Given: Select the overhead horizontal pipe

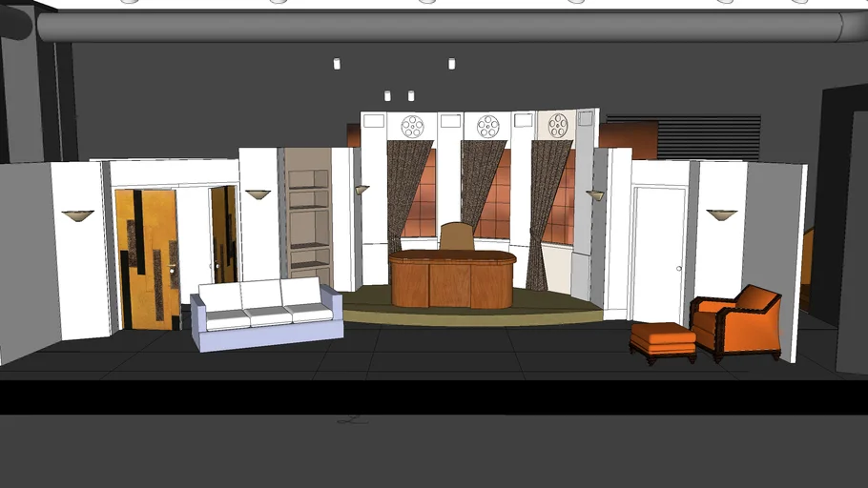Looking at the screenshot, I should (439, 27).
